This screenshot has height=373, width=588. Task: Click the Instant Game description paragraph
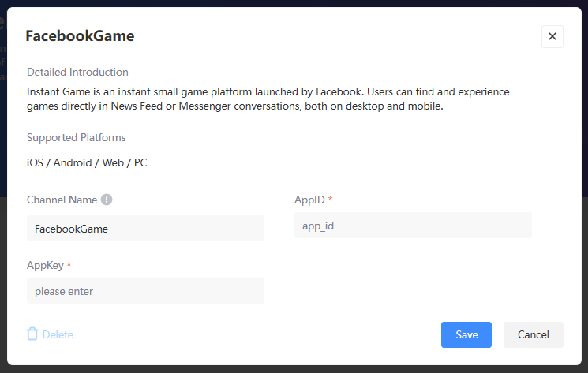[268, 99]
